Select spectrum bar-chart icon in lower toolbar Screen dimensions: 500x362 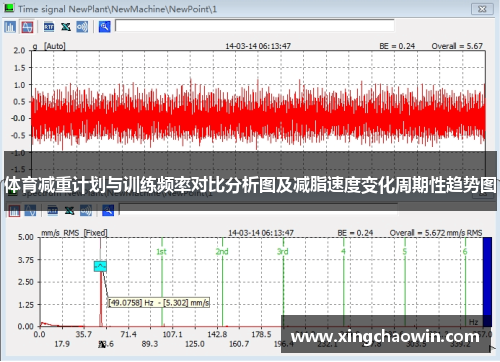point(14,211)
